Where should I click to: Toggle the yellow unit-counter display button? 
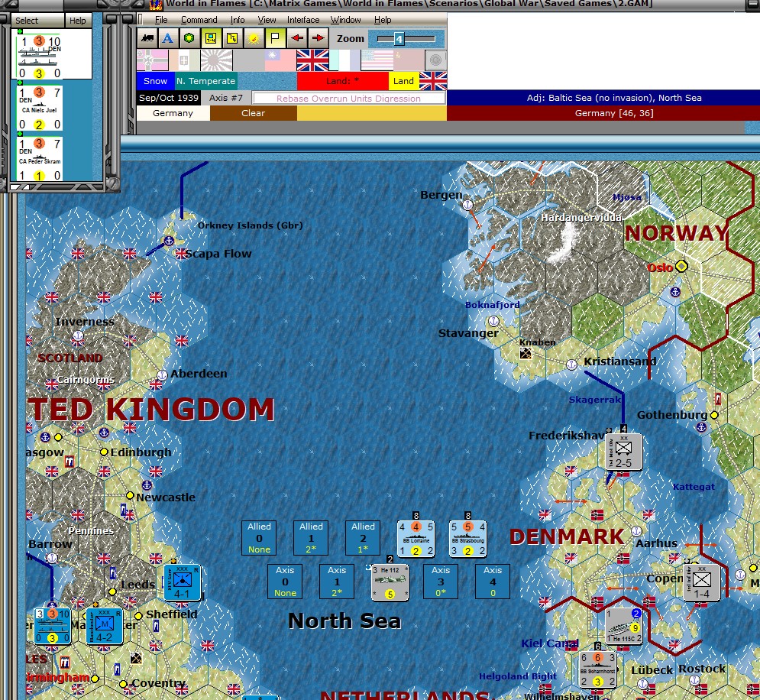pos(210,38)
